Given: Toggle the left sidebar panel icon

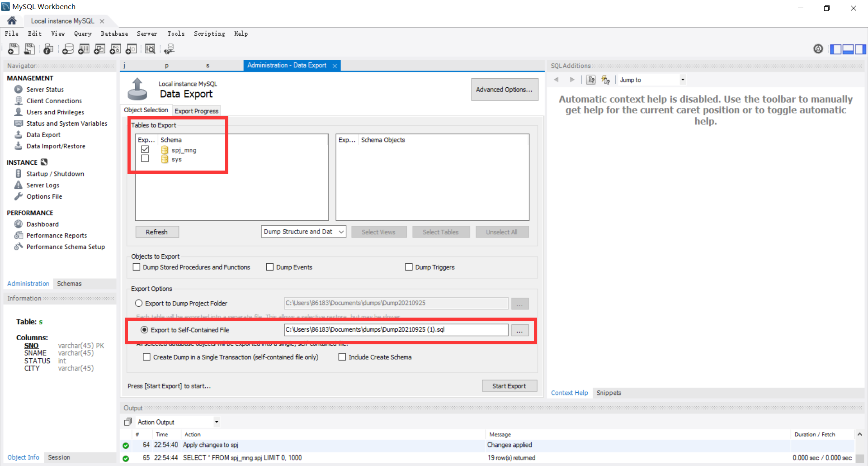Looking at the screenshot, I should pyautogui.click(x=836, y=49).
